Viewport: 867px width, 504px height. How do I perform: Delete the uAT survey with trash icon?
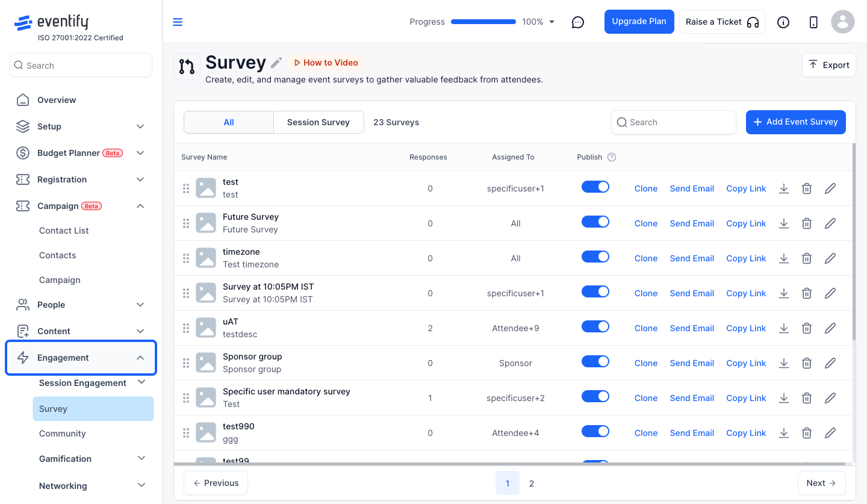(x=807, y=328)
